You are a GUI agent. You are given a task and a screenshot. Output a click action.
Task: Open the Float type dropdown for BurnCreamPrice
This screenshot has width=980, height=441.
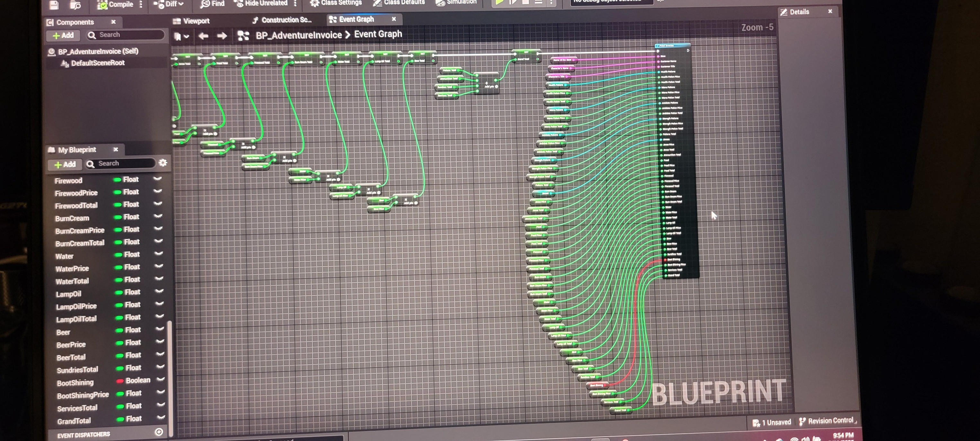127,229
